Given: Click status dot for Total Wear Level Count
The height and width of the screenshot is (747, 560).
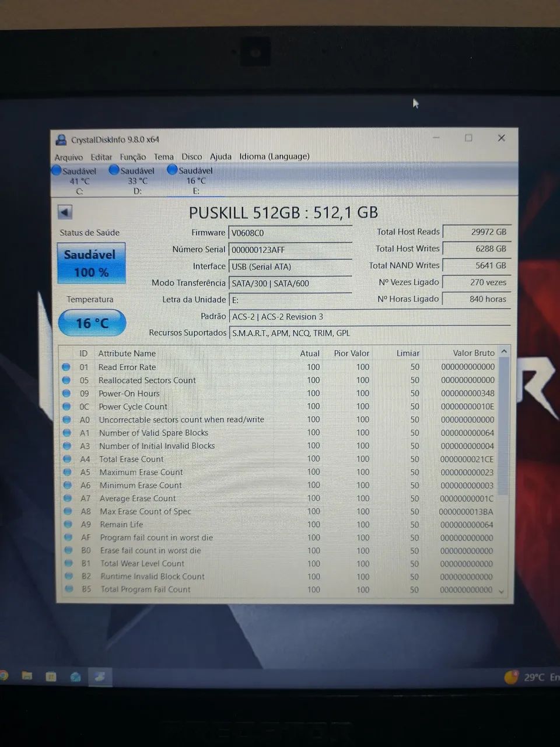Looking at the screenshot, I should click(x=69, y=563).
